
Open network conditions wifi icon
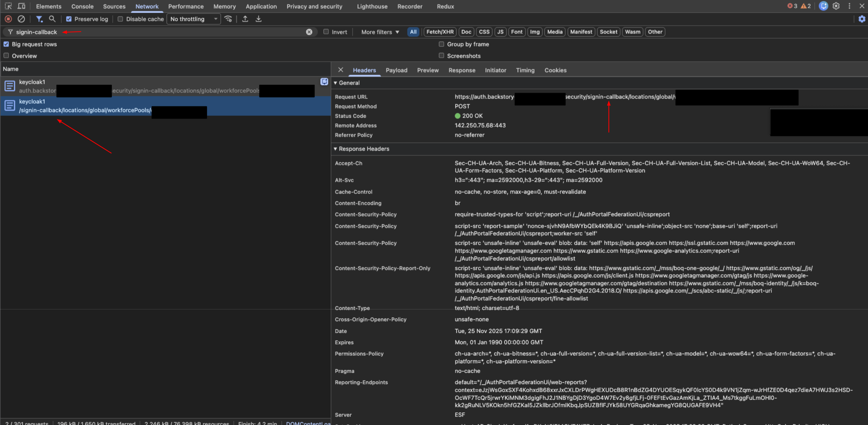point(228,19)
